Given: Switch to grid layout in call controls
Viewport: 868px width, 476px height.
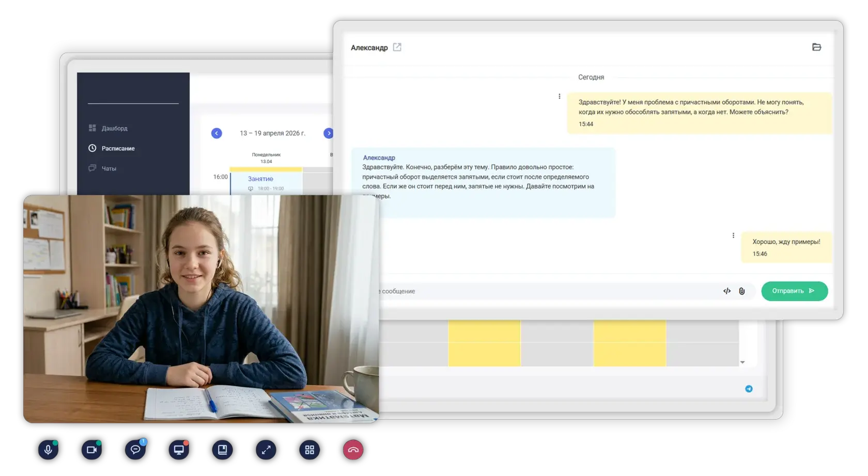Looking at the screenshot, I should click(309, 450).
